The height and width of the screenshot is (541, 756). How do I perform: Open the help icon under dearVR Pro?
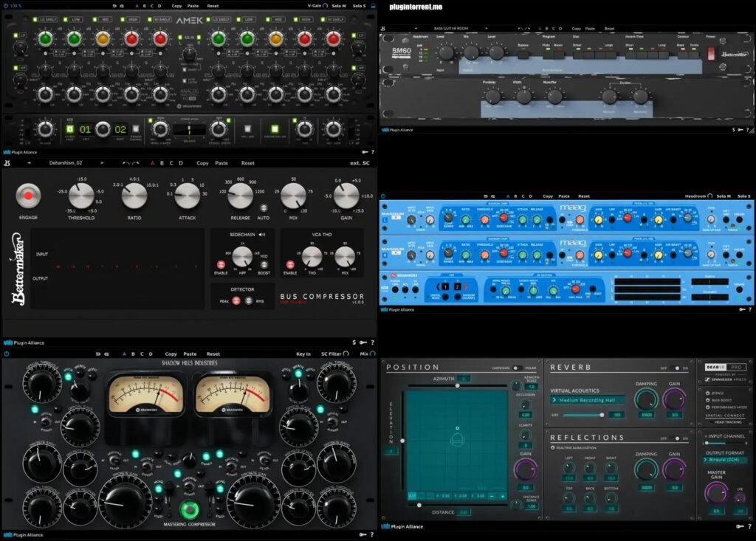(x=750, y=526)
